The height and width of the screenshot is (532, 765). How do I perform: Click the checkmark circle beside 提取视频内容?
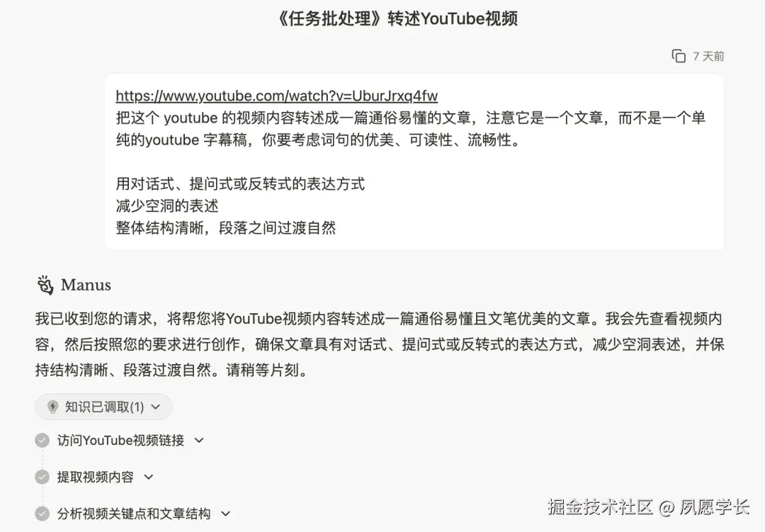(42, 477)
